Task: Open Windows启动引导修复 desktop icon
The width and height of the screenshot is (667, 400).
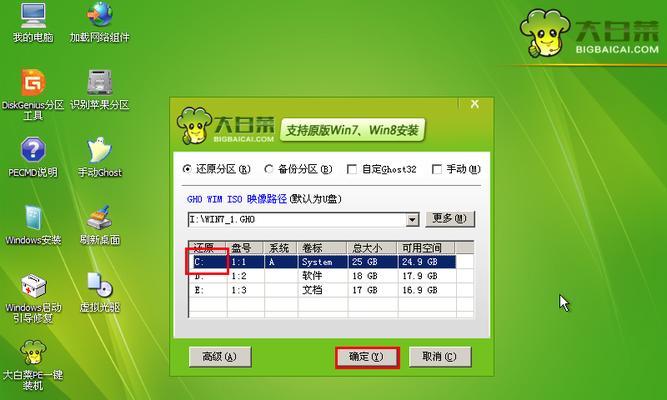Action: [x=33, y=298]
